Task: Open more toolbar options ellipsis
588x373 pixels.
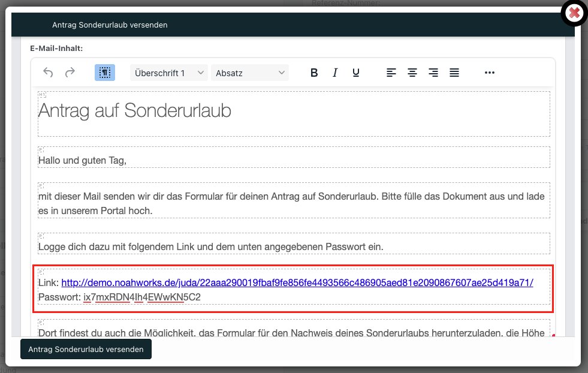Action: point(489,73)
